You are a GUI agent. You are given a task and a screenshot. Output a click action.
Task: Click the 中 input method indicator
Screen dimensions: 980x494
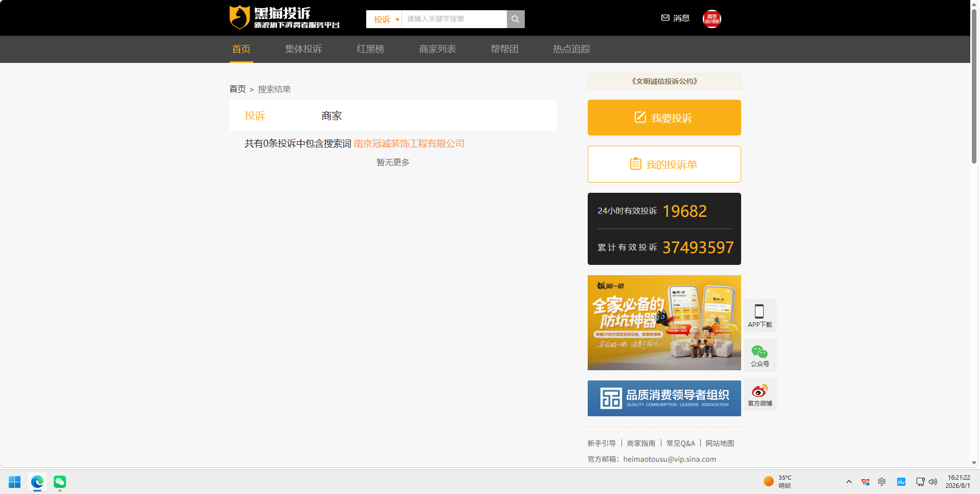882,482
